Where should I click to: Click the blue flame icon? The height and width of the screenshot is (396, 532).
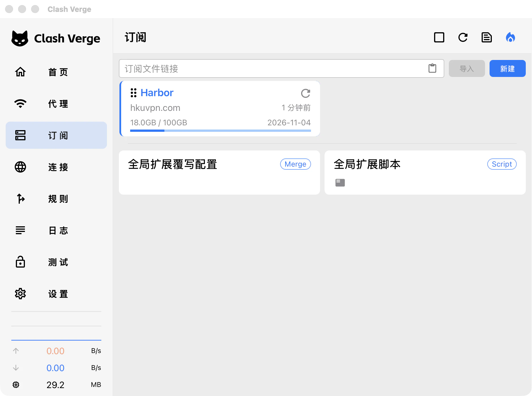click(x=510, y=37)
